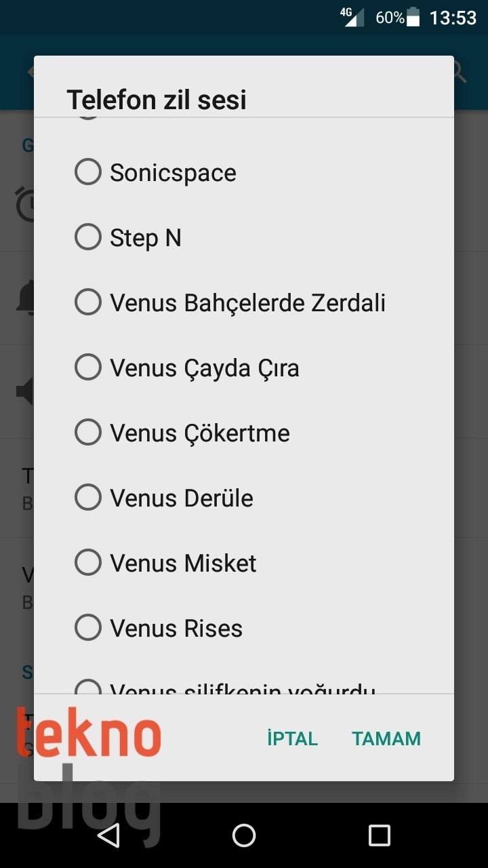Choose the Venus Rises ringtone label
The height and width of the screenshot is (868, 488).
click(x=176, y=629)
